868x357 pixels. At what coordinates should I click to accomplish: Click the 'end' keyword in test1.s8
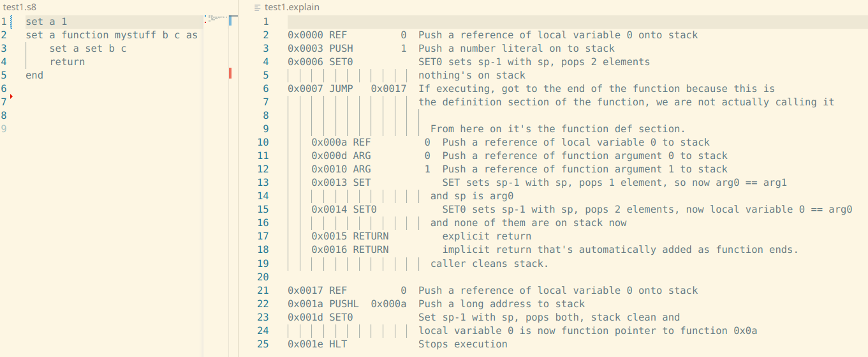click(x=34, y=75)
